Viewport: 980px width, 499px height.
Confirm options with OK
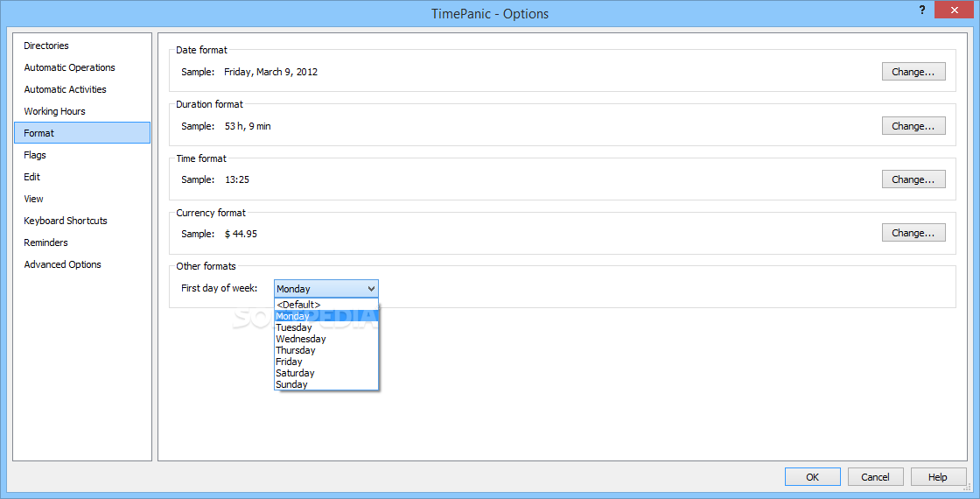813,477
